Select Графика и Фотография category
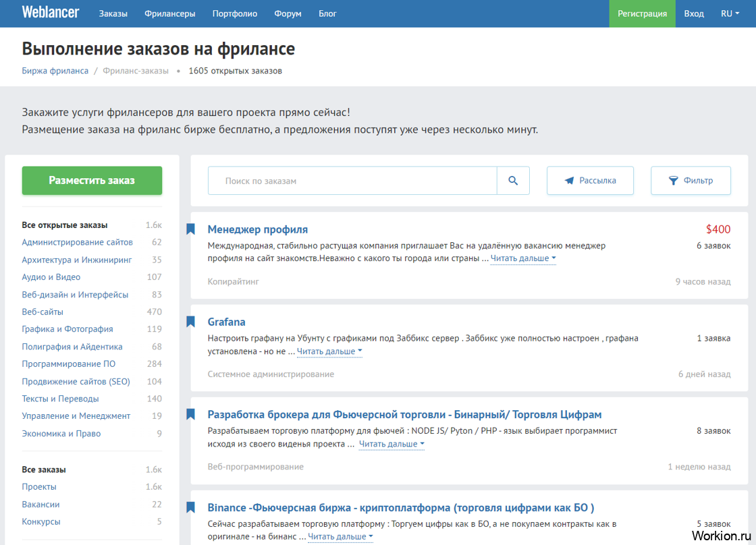The height and width of the screenshot is (545, 756). [x=67, y=329]
